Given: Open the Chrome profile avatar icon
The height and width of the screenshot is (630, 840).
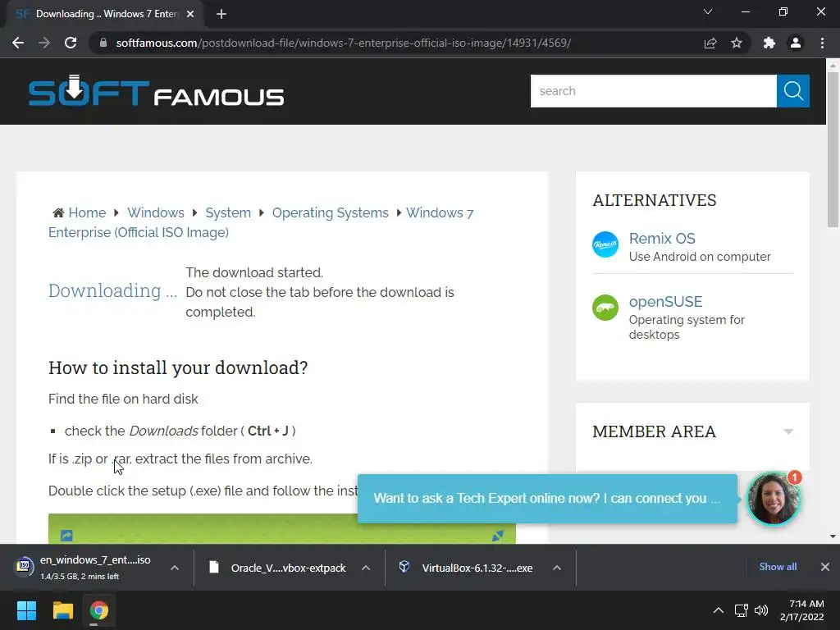Looking at the screenshot, I should tap(796, 43).
